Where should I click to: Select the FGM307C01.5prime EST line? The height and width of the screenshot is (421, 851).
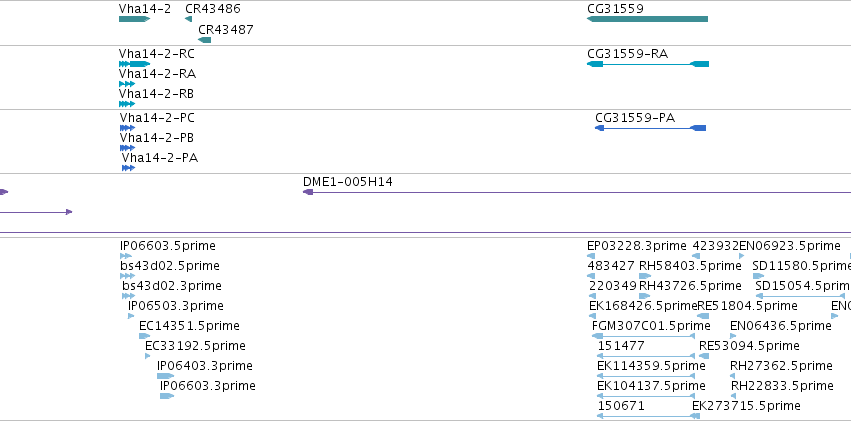(x=644, y=336)
